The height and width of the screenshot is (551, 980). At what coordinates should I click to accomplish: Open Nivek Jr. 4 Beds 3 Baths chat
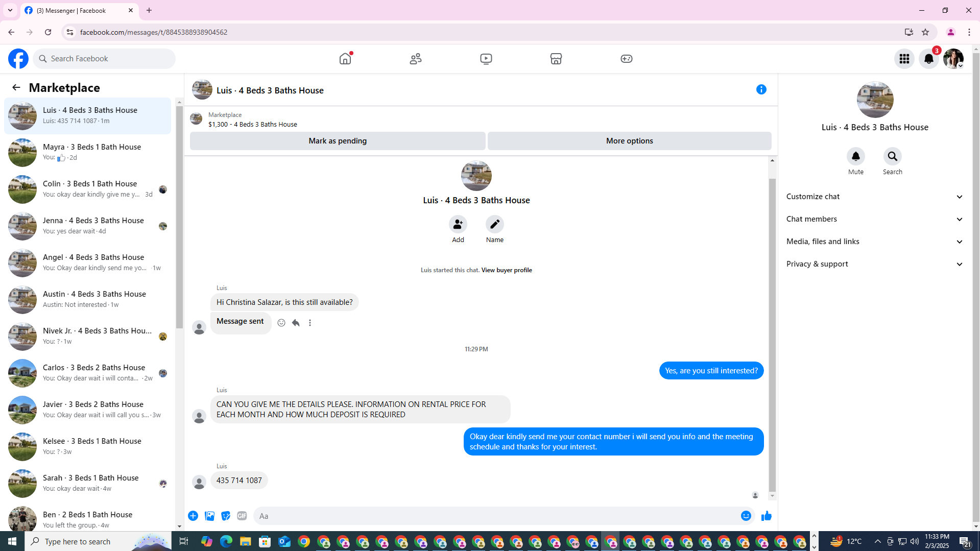click(88, 337)
